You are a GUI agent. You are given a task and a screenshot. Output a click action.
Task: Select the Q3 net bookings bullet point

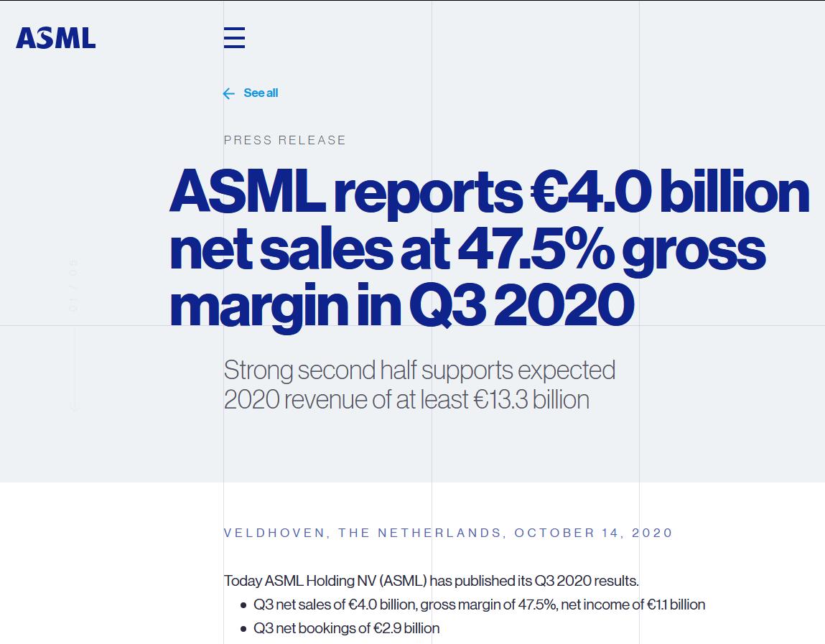[347, 627]
